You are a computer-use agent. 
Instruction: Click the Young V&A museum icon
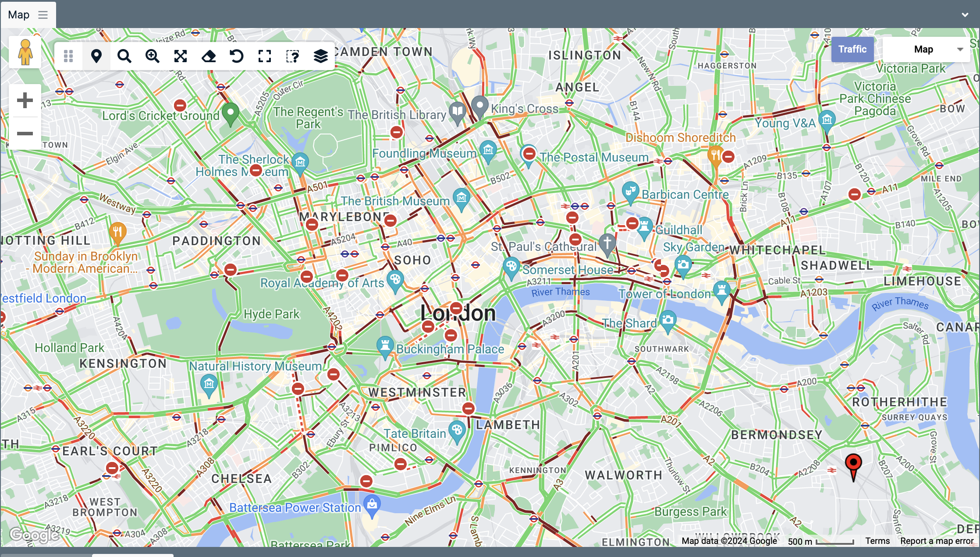click(x=827, y=121)
